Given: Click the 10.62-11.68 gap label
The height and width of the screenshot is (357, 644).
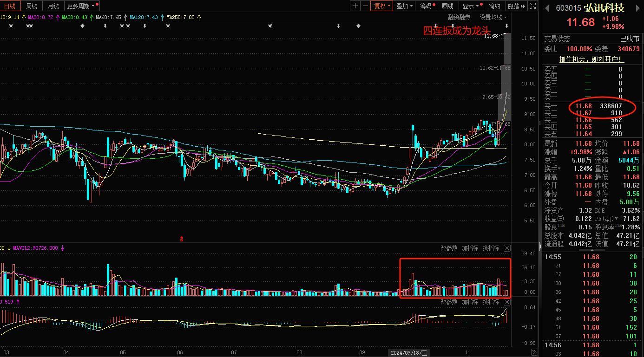Looking at the screenshot, I should point(495,68).
